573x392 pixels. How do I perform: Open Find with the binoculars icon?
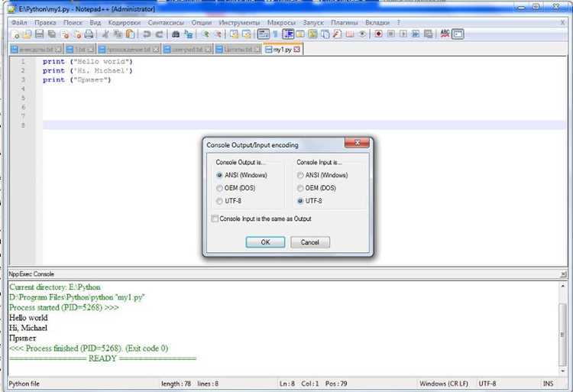coord(176,34)
